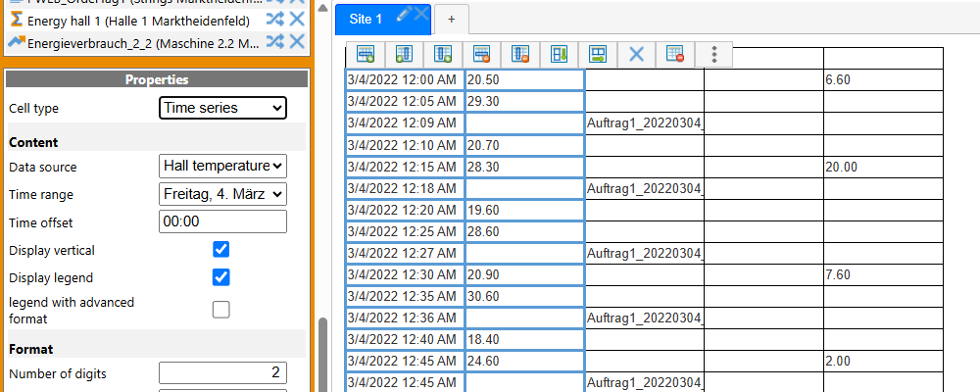The image size is (980, 392).
Task: Click the insert row toolbar icon
Action: [365, 54]
